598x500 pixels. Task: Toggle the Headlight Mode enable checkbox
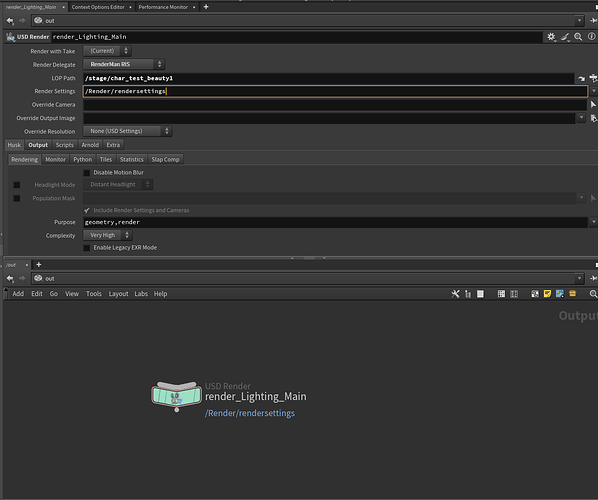click(x=17, y=185)
